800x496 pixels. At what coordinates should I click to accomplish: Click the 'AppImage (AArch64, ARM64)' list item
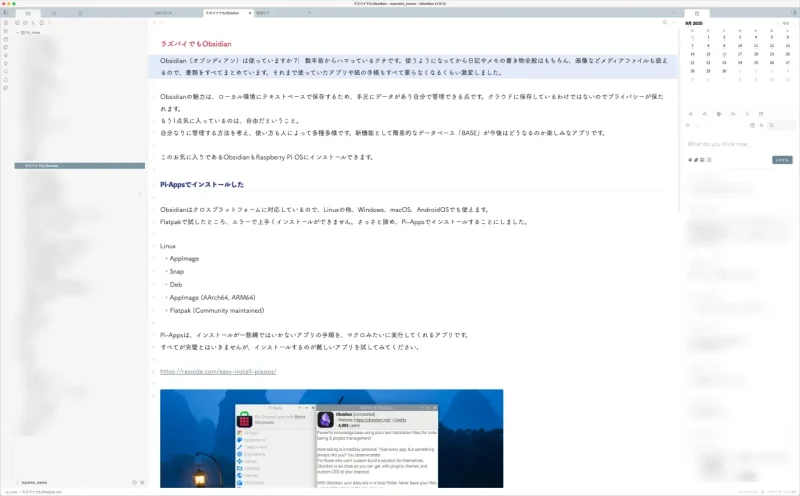click(x=212, y=297)
